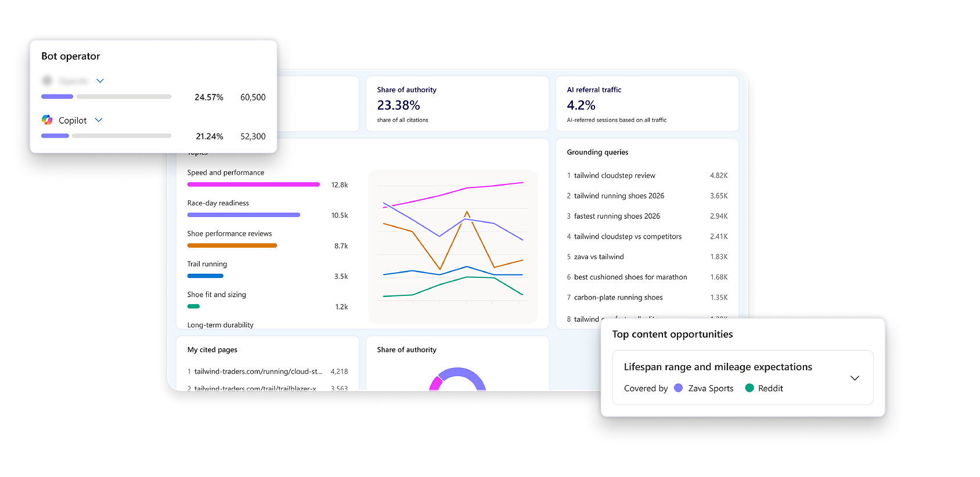Screen dimensions: 980x477
Task: Click the Grounding queries heading
Action: coord(597,152)
